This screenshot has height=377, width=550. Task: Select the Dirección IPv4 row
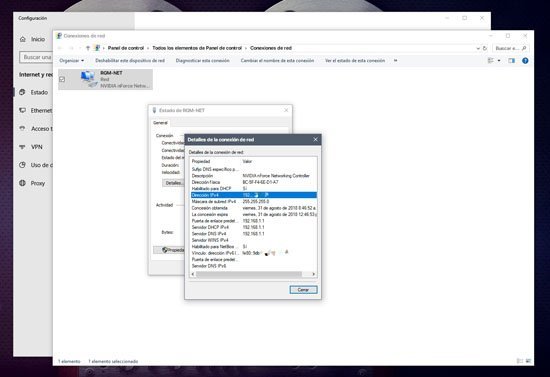coord(254,195)
